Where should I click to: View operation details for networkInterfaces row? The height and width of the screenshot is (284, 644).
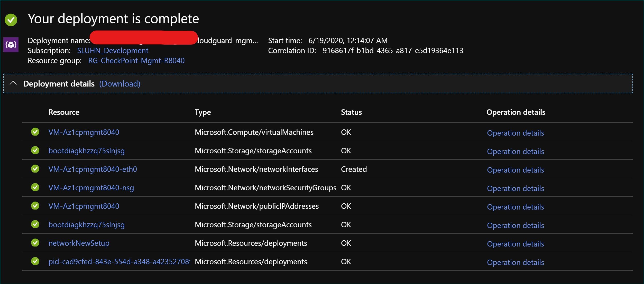click(x=516, y=170)
